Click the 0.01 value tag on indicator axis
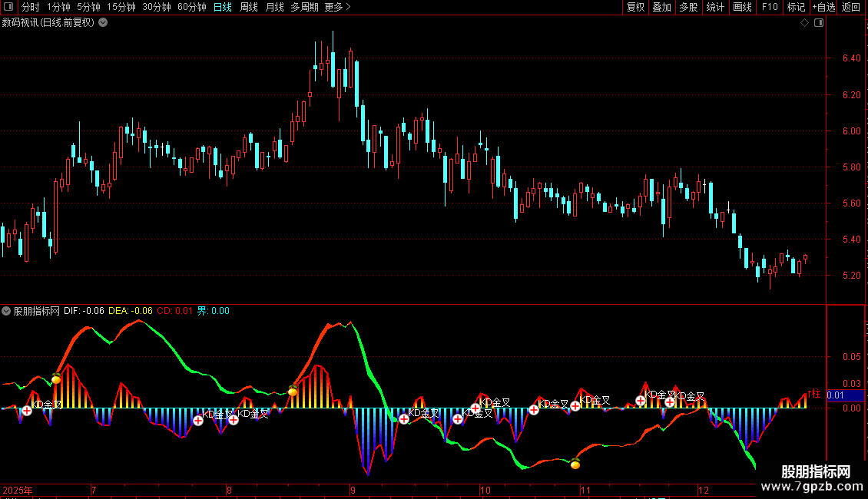Screen dimensions: 868x499 click(x=837, y=395)
